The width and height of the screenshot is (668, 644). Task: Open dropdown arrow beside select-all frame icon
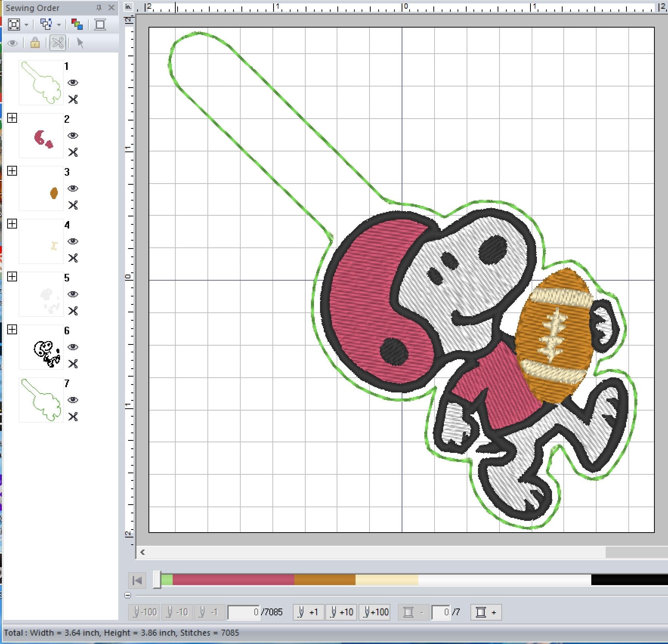(26, 25)
